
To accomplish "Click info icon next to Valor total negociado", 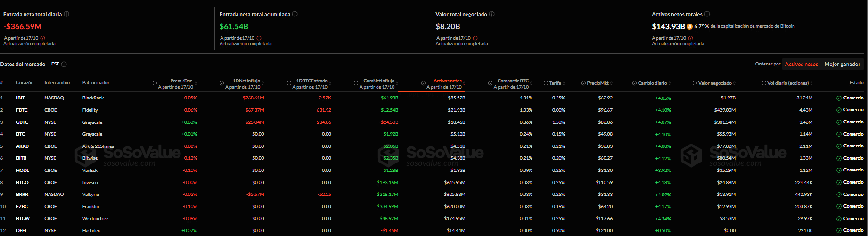I will tap(491, 14).
